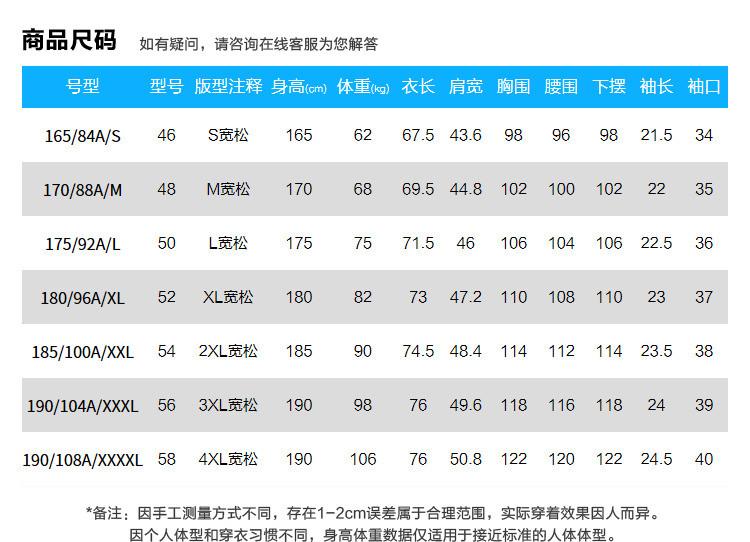Image resolution: width=750 pixels, height=542 pixels.
Task: Click the 180/96A/XL size row label
Action: point(83,298)
